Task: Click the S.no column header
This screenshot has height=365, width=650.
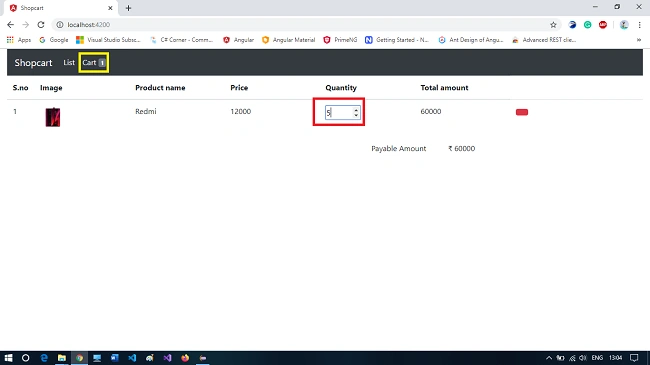Action: pyautogui.click(x=20, y=88)
